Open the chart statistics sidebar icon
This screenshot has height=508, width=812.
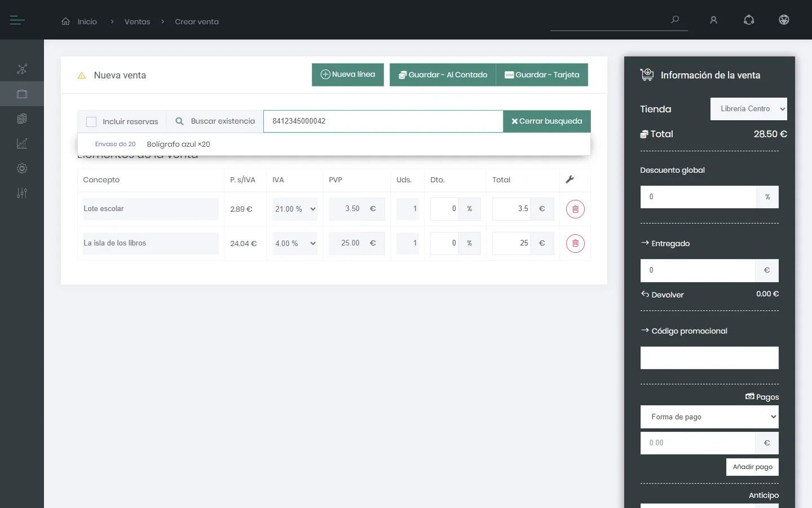pyautogui.click(x=22, y=143)
